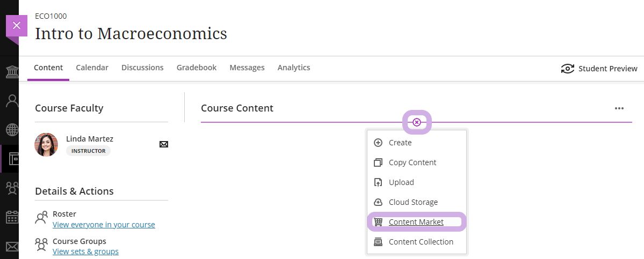
Task: Open View sets & groups link
Action: pos(85,251)
